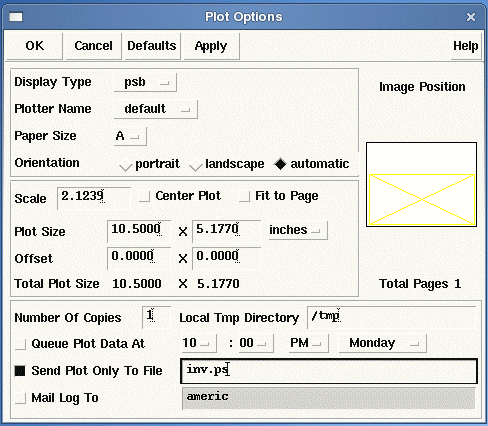Click the Cancel button
Viewport: 488px width, 426px height.
tap(93, 46)
